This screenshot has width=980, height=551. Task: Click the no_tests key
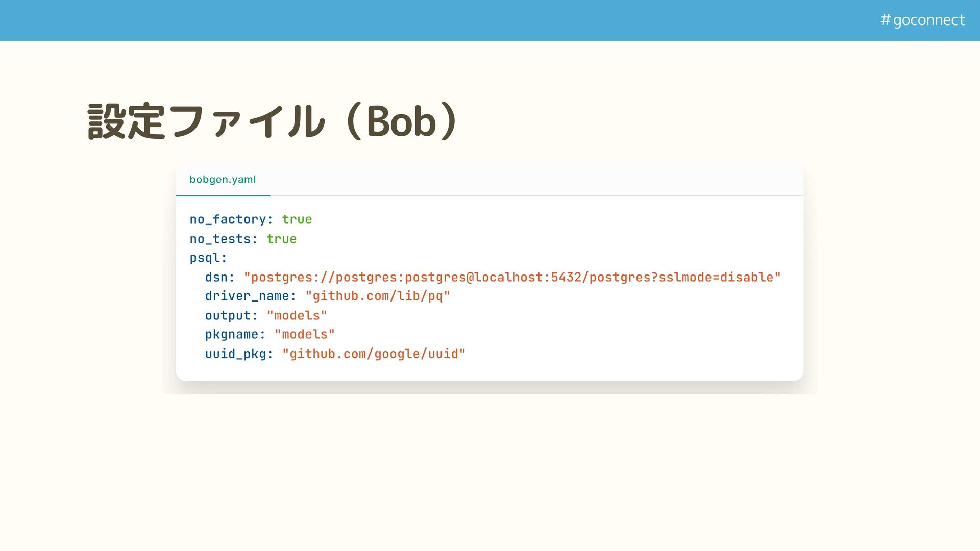point(220,239)
